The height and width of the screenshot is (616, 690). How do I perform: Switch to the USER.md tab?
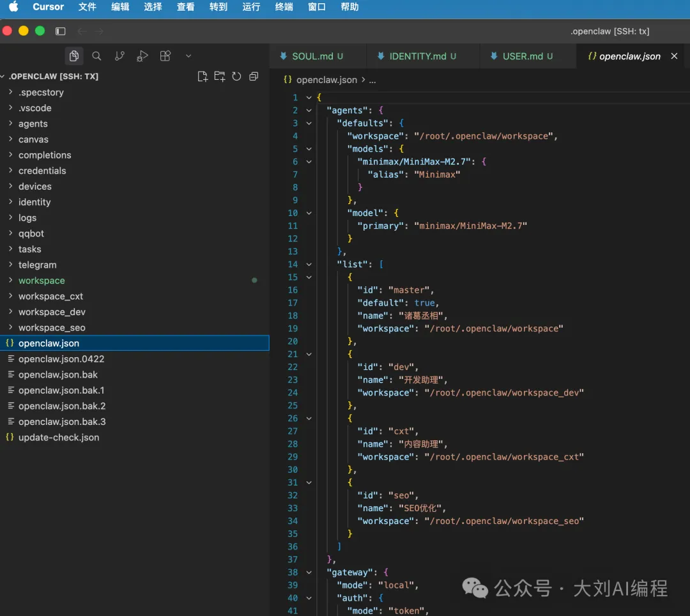(523, 56)
